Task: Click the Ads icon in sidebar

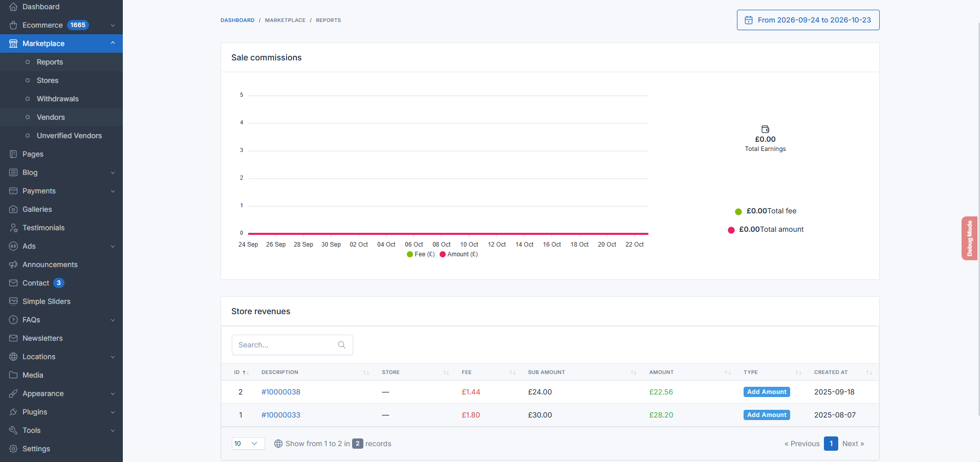Action: (13, 246)
